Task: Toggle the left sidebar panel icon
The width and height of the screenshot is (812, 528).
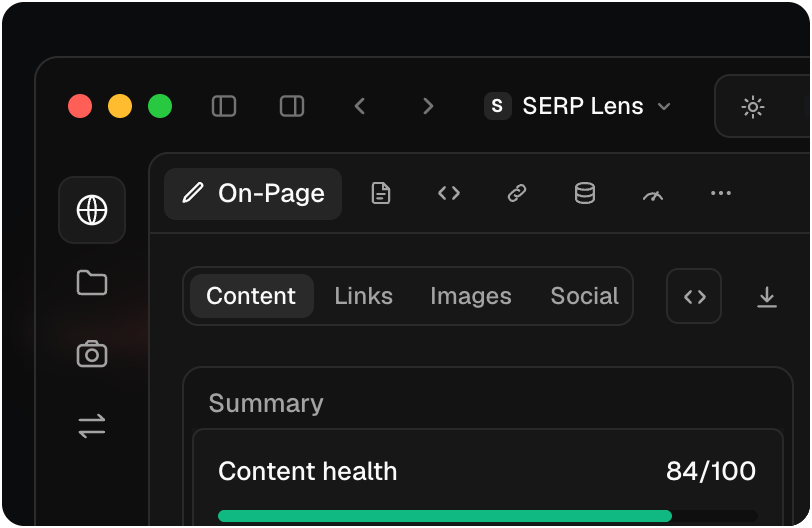Action: 224,106
